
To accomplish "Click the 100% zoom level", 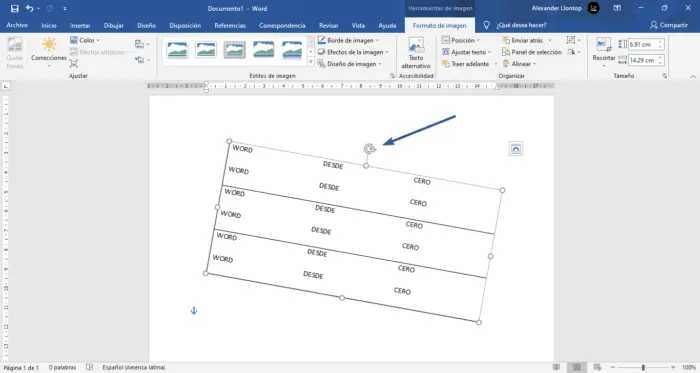I will (689, 368).
